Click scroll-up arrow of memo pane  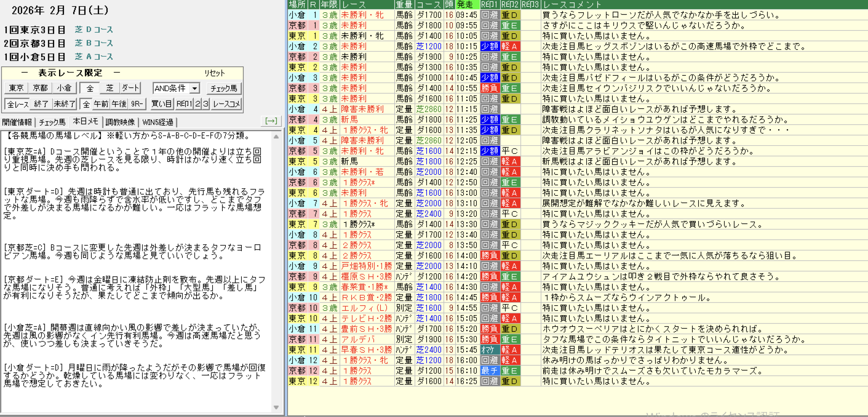[276, 137]
